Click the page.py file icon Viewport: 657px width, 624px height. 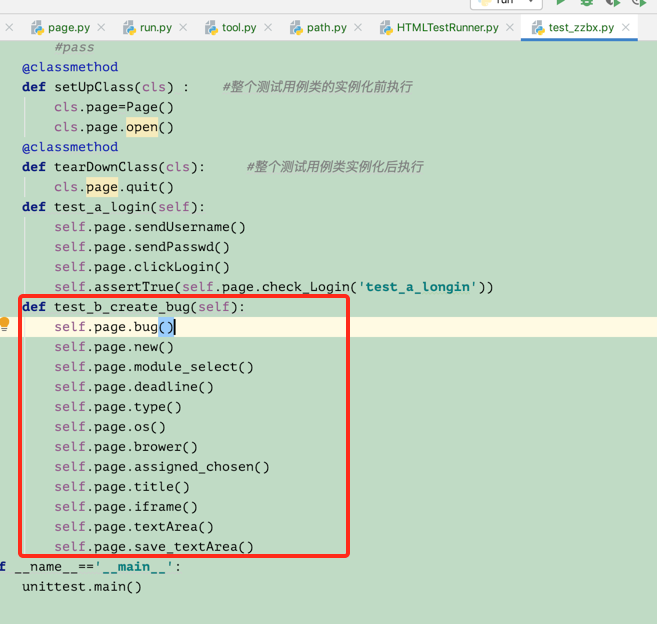tap(37, 28)
